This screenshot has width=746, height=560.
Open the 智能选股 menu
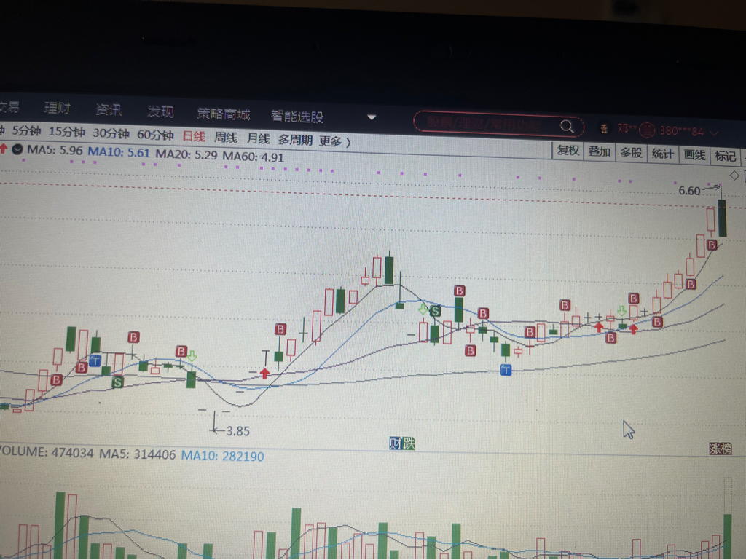pos(297,117)
